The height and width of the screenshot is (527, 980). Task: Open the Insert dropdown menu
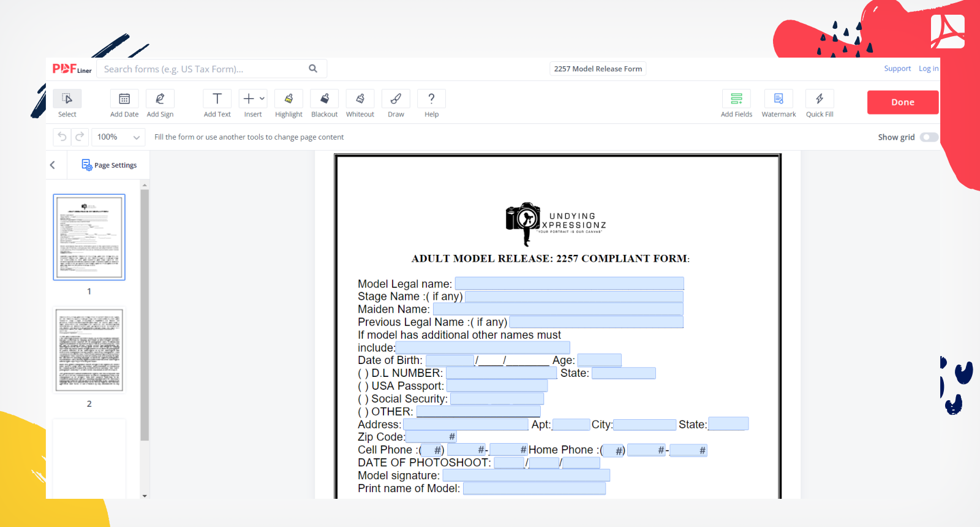[254, 99]
